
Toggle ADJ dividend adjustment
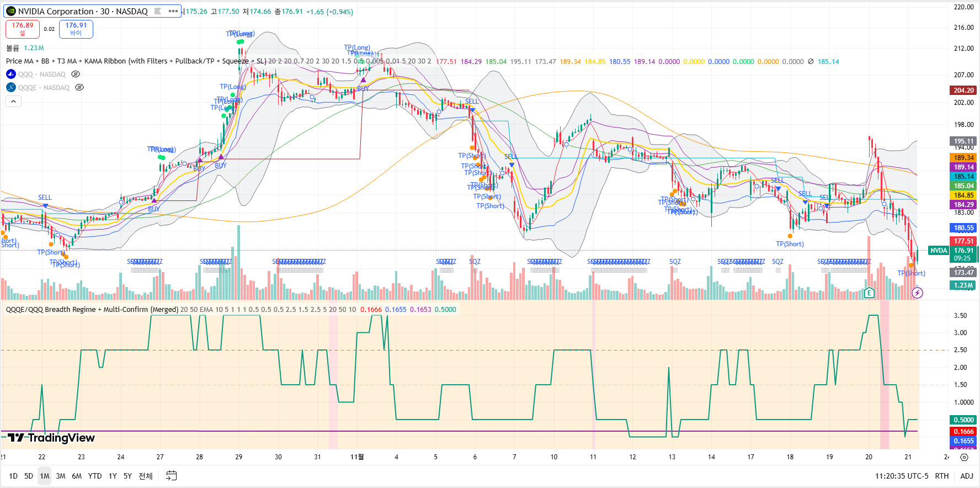[x=967, y=476]
